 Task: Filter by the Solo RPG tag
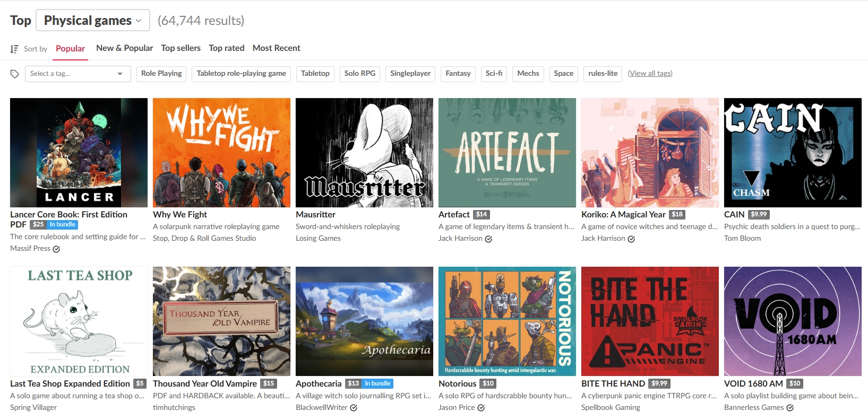(x=359, y=74)
